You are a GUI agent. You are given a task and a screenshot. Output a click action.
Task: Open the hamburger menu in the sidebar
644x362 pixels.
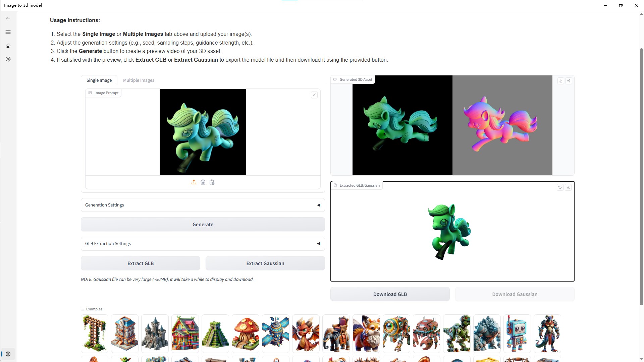click(x=8, y=32)
